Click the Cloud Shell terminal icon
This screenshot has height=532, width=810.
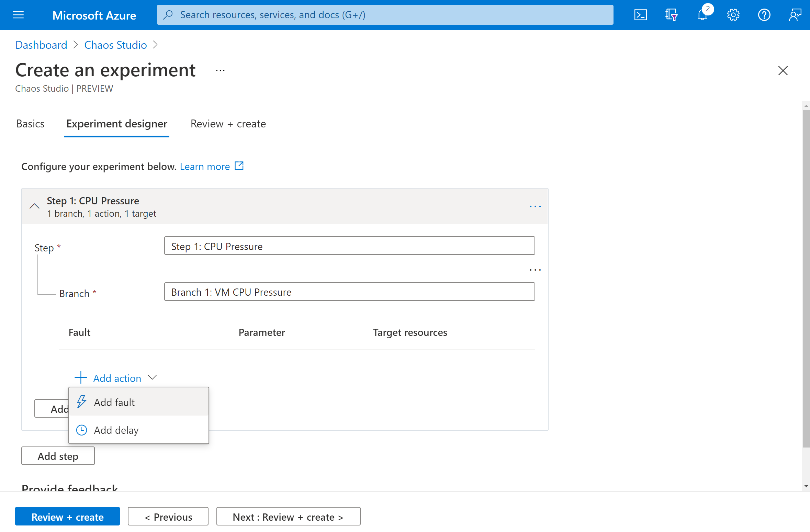coord(641,14)
